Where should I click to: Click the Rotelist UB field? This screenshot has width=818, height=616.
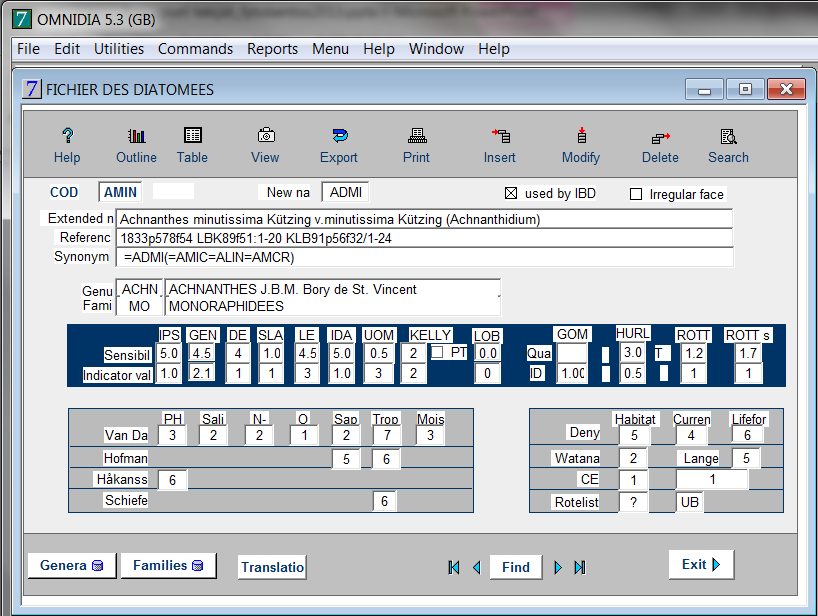point(690,502)
